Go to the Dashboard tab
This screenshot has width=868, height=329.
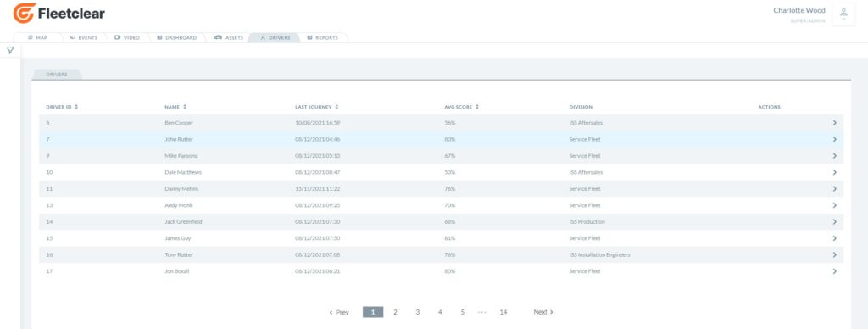tap(176, 37)
